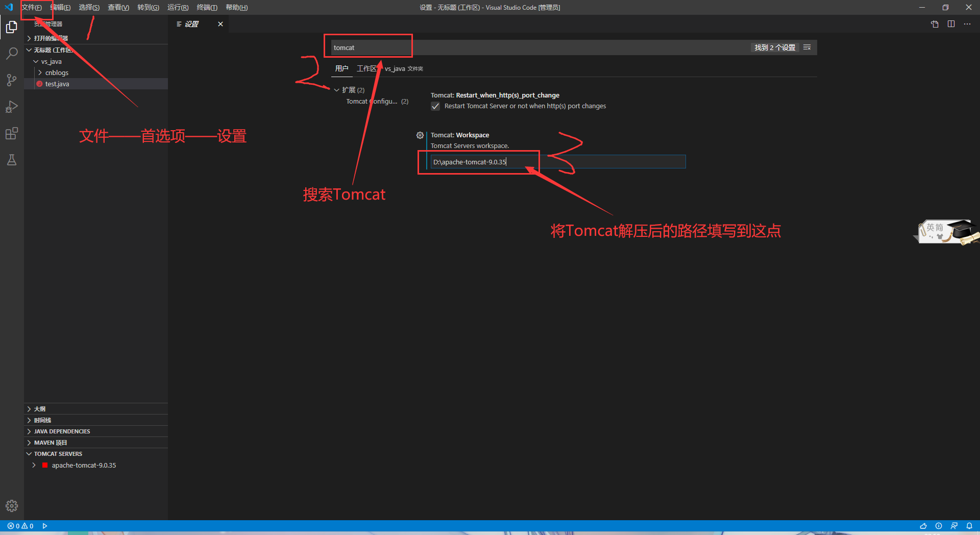Open Settings JSON via the editor toolbar icon

click(x=935, y=24)
